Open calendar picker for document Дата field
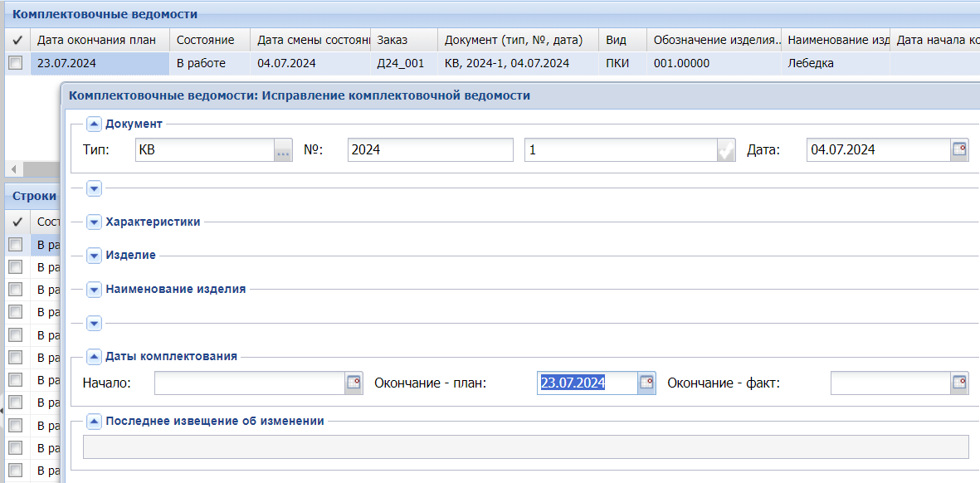The height and width of the screenshot is (483, 980). [959, 150]
